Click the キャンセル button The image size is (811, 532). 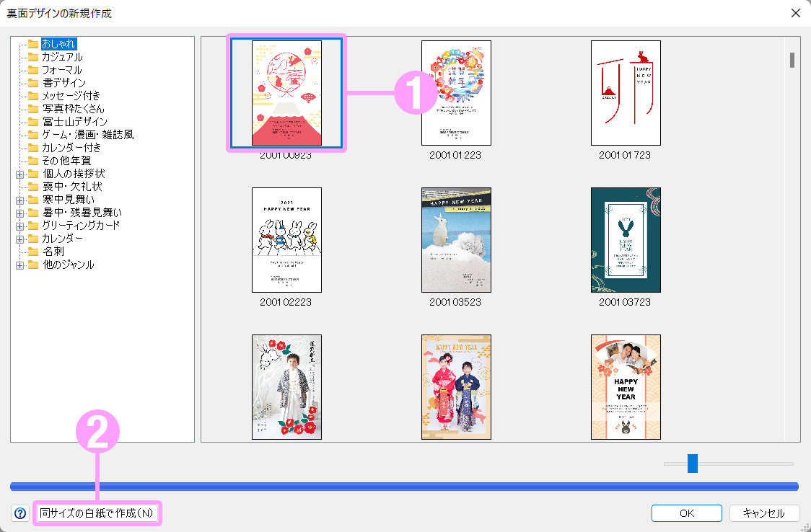click(x=764, y=513)
